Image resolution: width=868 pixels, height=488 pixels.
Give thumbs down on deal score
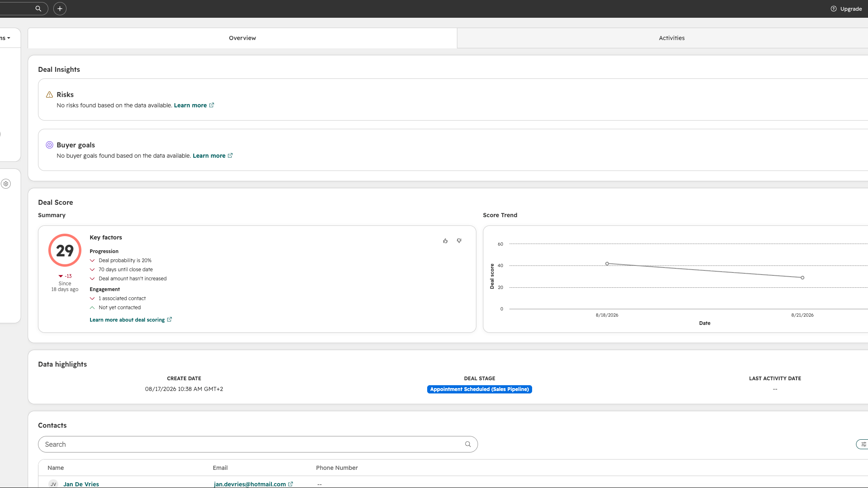pyautogui.click(x=459, y=241)
